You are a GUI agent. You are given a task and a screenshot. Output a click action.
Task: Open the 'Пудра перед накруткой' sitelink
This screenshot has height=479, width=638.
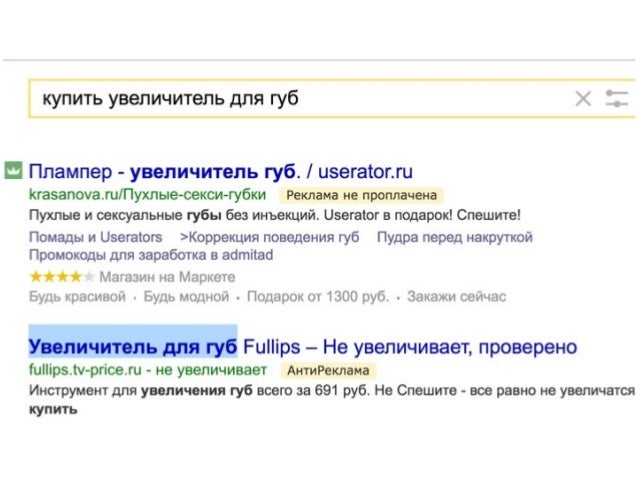454,237
